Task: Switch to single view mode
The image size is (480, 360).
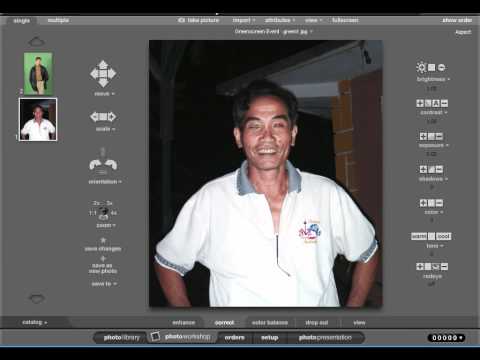Action: pyautogui.click(x=22, y=21)
